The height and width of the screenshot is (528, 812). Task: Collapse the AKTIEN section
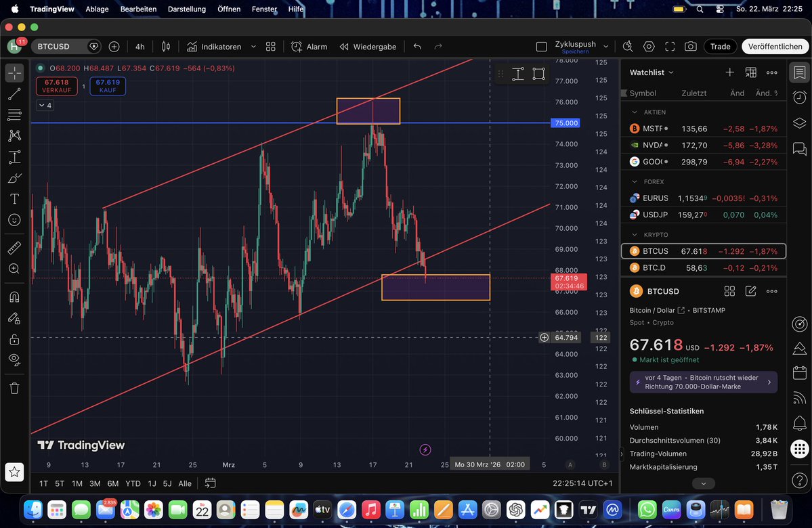[x=635, y=112]
